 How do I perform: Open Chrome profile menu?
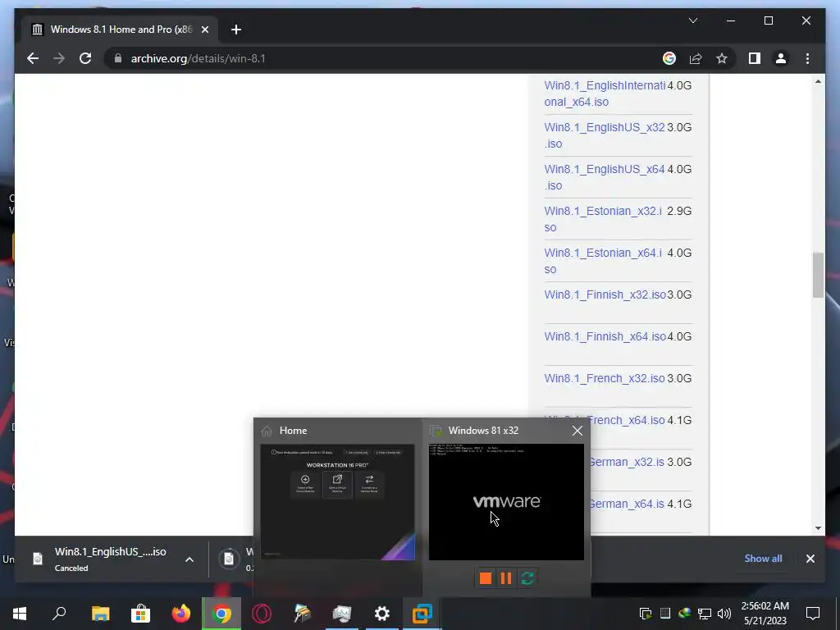[781, 58]
